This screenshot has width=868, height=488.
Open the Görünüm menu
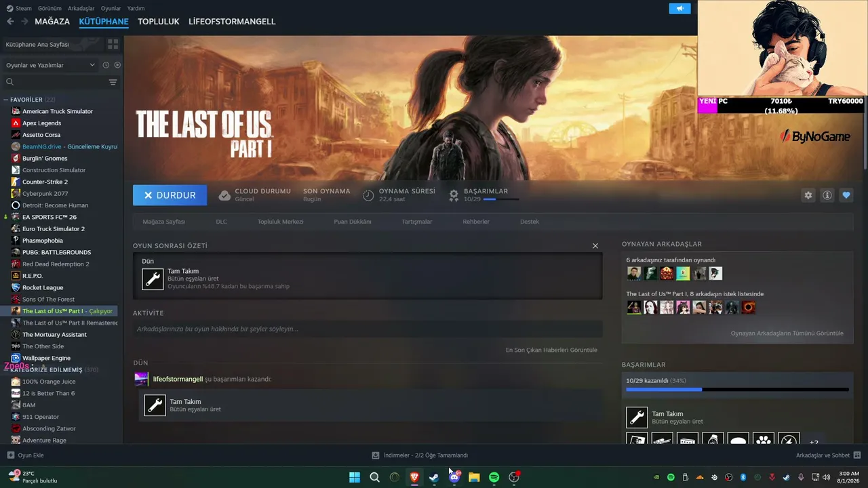pyautogui.click(x=50, y=8)
